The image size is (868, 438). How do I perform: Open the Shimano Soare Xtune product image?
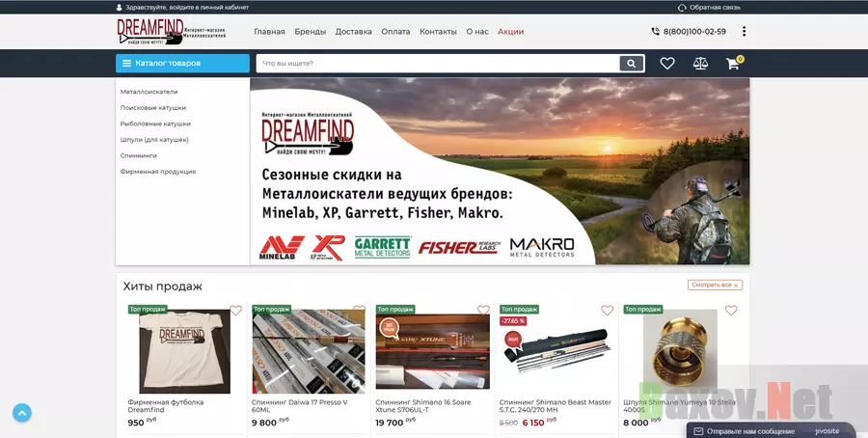(433, 351)
